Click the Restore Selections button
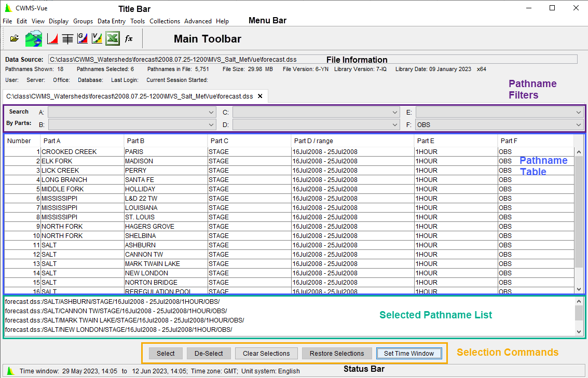This screenshot has width=588, height=378. (x=337, y=353)
